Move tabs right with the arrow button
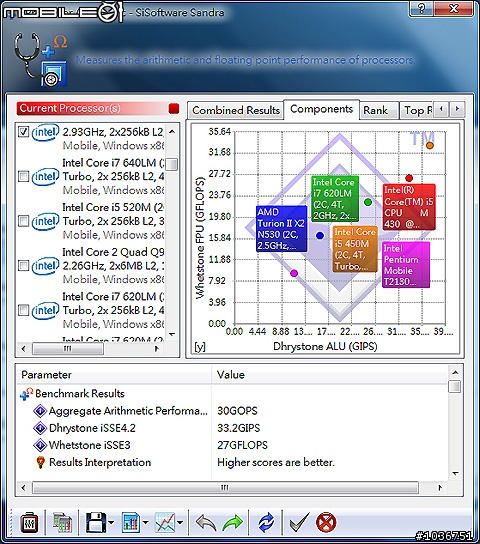Viewport: 480px width, 544px height. point(457,109)
